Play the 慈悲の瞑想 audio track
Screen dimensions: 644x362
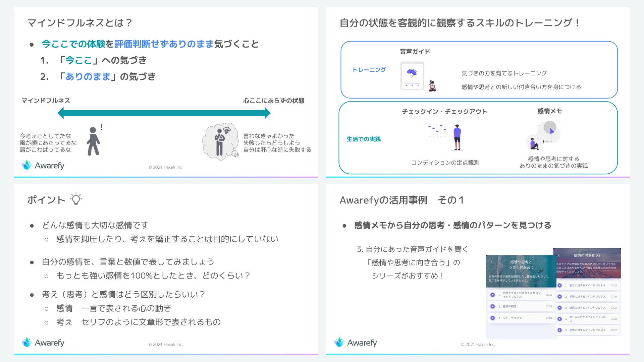tap(492, 306)
